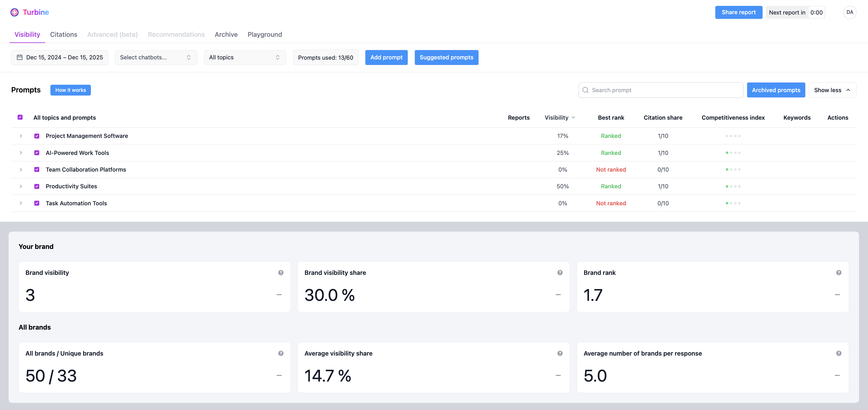Click the Share report button
Viewport: 868px width, 410px height.
pyautogui.click(x=738, y=12)
